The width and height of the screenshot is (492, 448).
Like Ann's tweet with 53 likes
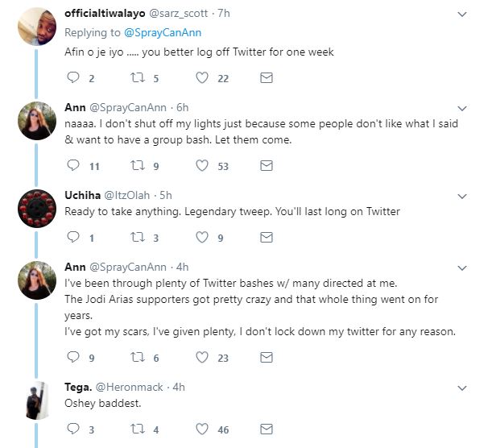203,165
